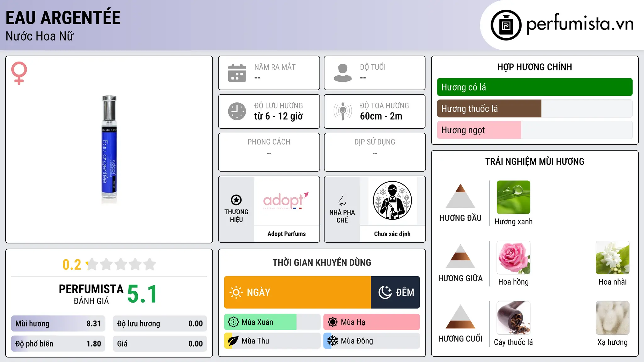The width and height of the screenshot is (644, 362).
Task: Click the sun icon in the Ngày bar
Action: point(236,292)
